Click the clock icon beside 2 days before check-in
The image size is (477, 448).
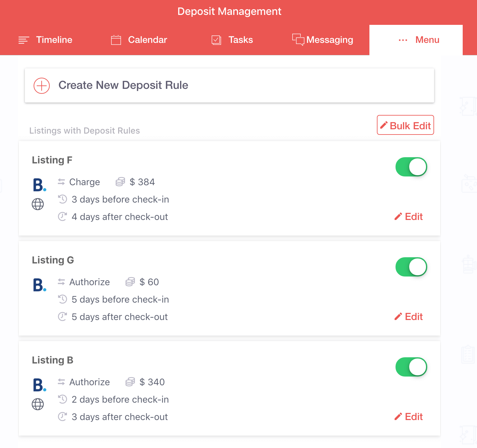[x=63, y=399]
